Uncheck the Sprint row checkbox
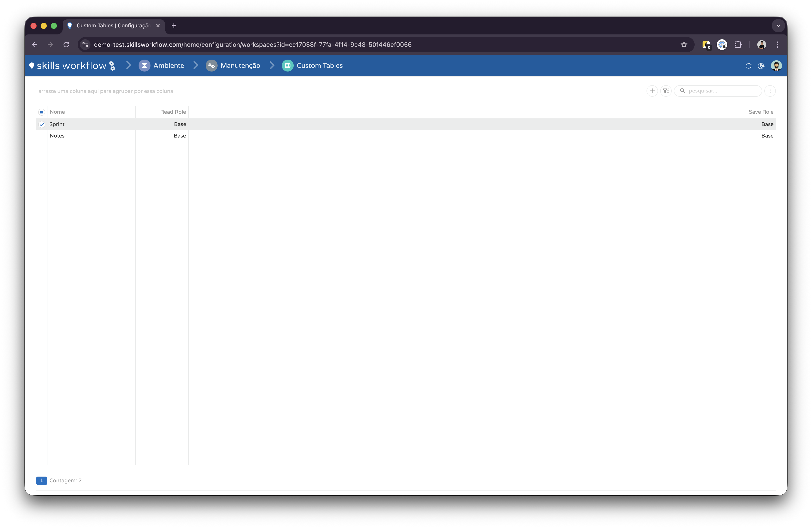 pyautogui.click(x=42, y=124)
